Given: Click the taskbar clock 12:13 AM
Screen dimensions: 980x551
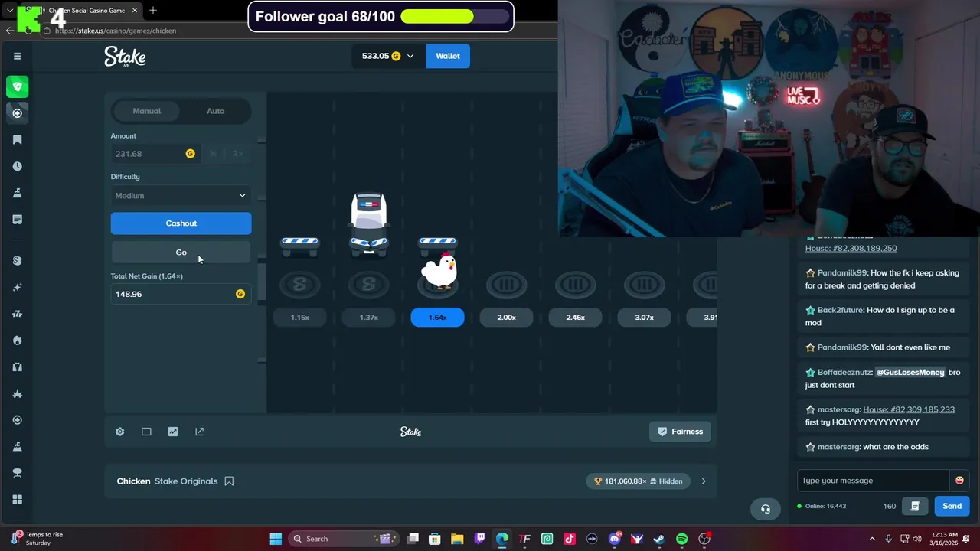Looking at the screenshot, I should pos(946,539).
